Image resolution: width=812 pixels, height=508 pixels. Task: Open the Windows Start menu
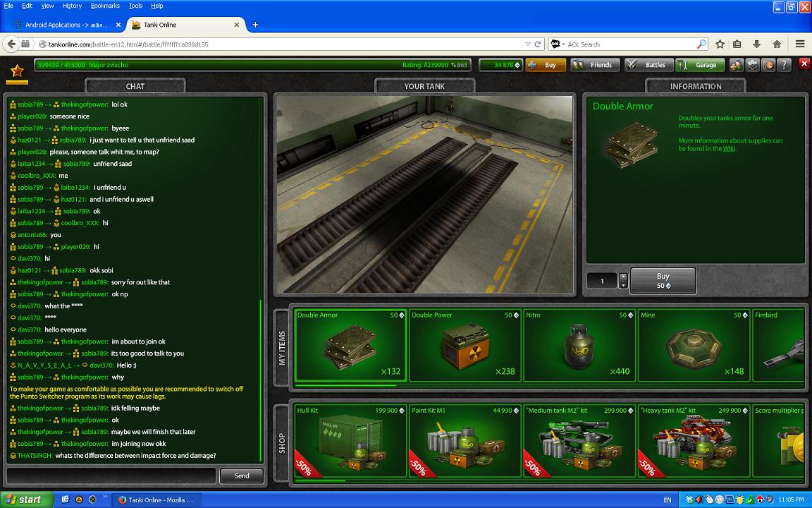tap(27, 500)
